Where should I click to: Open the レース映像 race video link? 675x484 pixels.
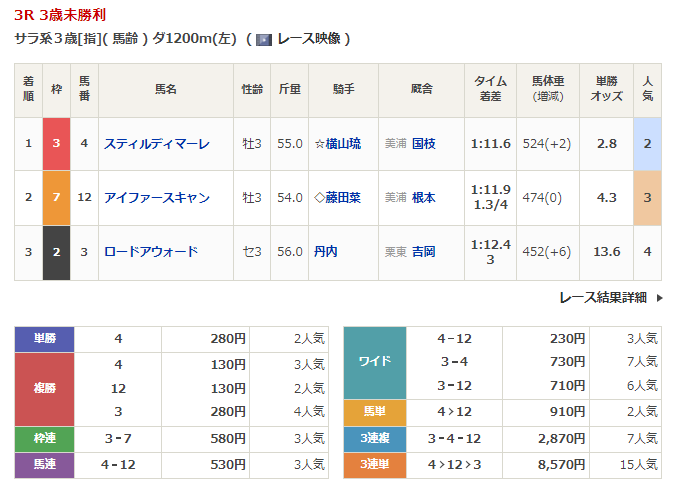309,39
